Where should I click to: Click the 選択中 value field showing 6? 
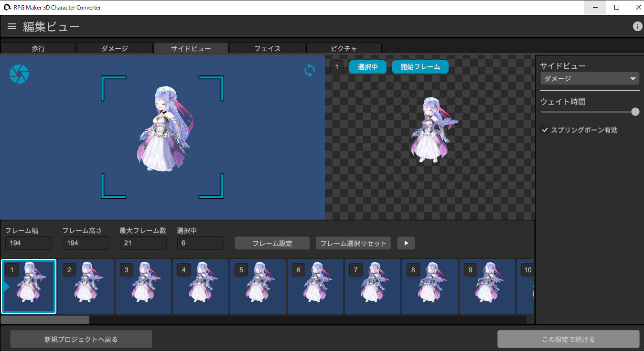(201, 243)
